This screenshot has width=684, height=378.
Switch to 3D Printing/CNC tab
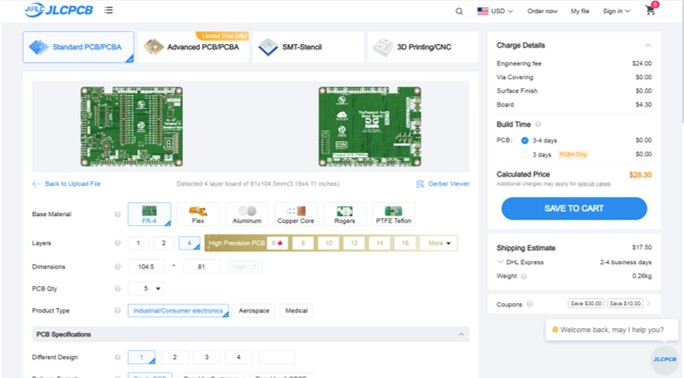(x=423, y=47)
